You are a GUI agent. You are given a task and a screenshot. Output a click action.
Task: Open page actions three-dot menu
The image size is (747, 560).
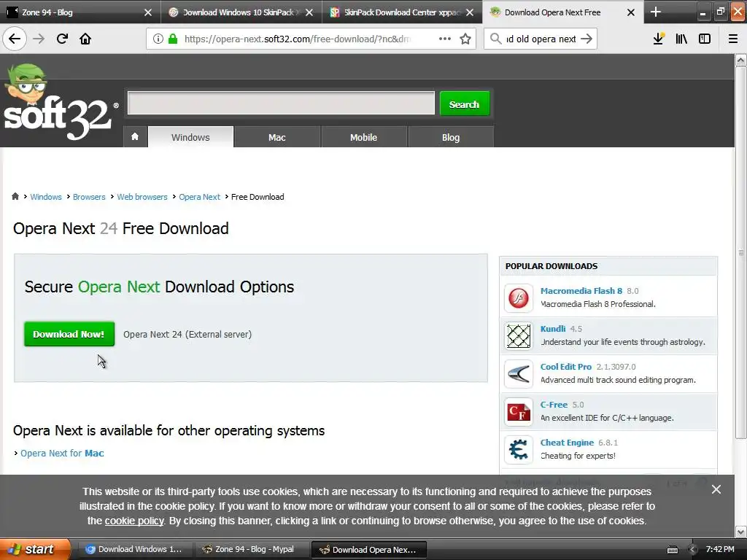click(x=444, y=39)
